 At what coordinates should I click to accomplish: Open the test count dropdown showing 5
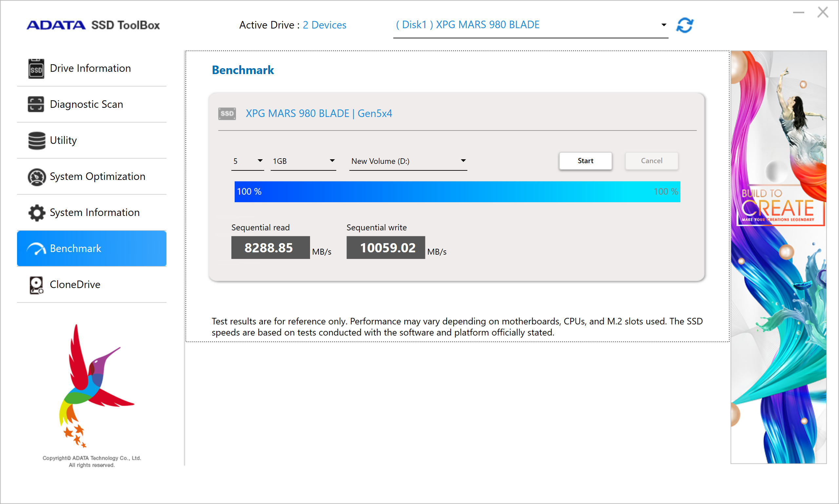[x=248, y=161]
